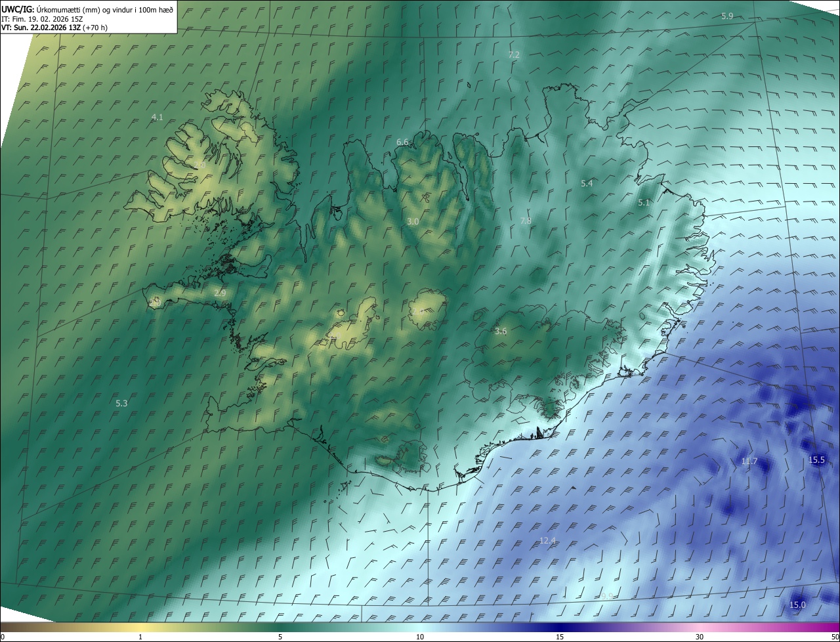The image size is (840, 642).
Task: Click the 15.5 value label on the map
Action: pos(817,460)
